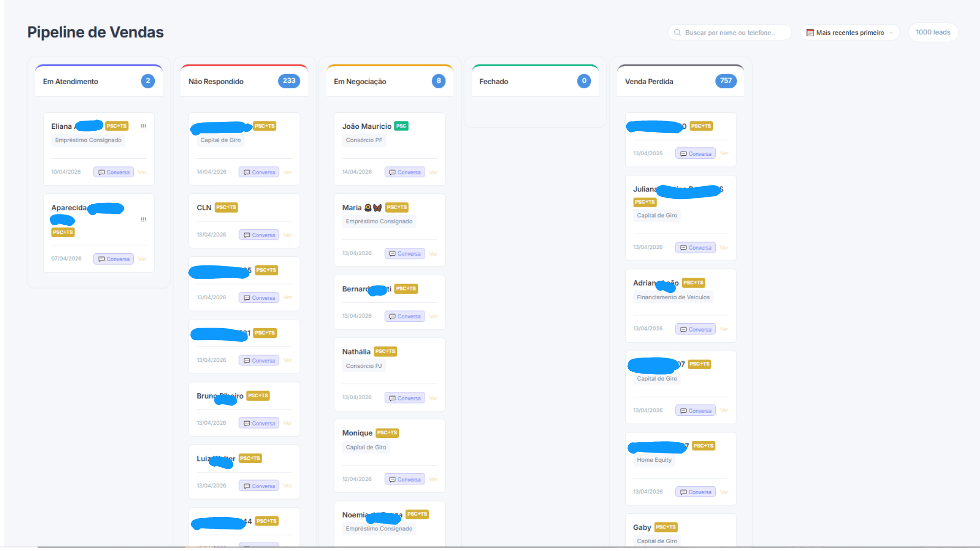
Task: Open Conversa on the Adriana Financiamento de Veículos card
Action: pyautogui.click(x=695, y=329)
